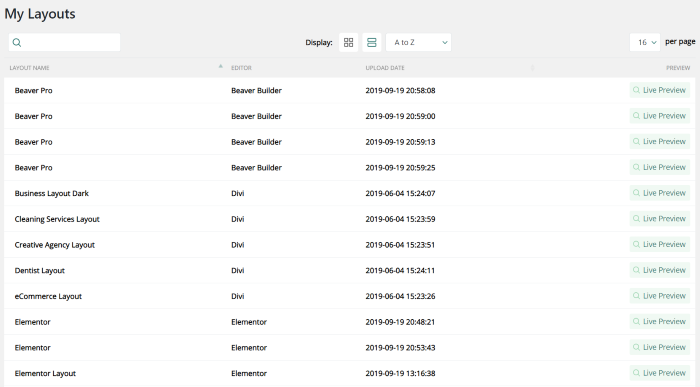Open the A to Z sort dropdown
Image resolution: width=700 pixels, height=387 pixels.
pos(418,42)
